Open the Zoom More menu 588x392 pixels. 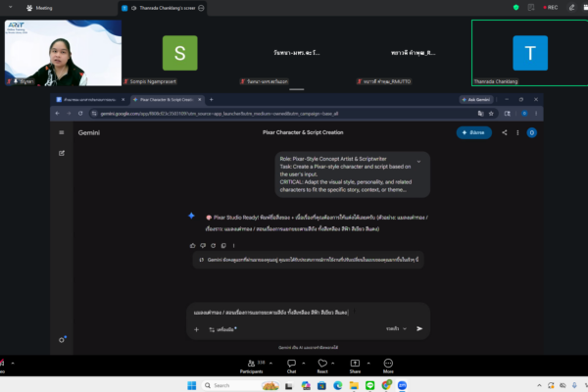click(388, 367)
